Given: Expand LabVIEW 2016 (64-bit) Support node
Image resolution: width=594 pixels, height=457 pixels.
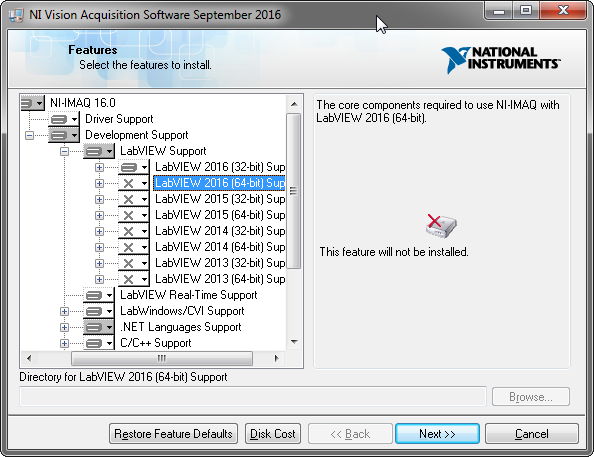Looking at the screenshot, I should pyautogui.click(x=99, y=183).
